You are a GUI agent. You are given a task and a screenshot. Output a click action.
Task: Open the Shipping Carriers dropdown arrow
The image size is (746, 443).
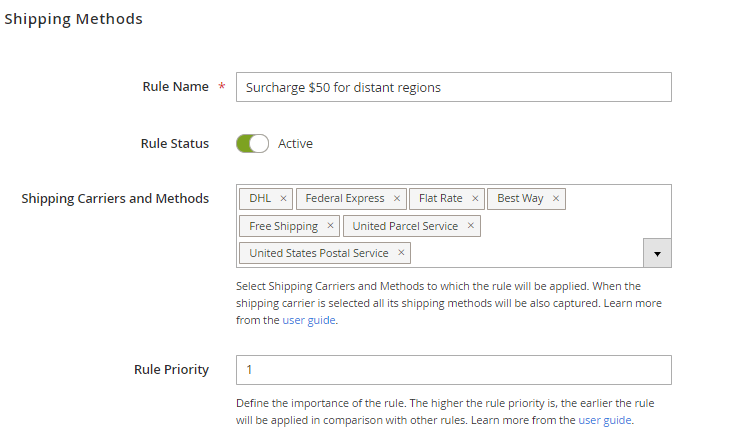[x=656, y=254]
